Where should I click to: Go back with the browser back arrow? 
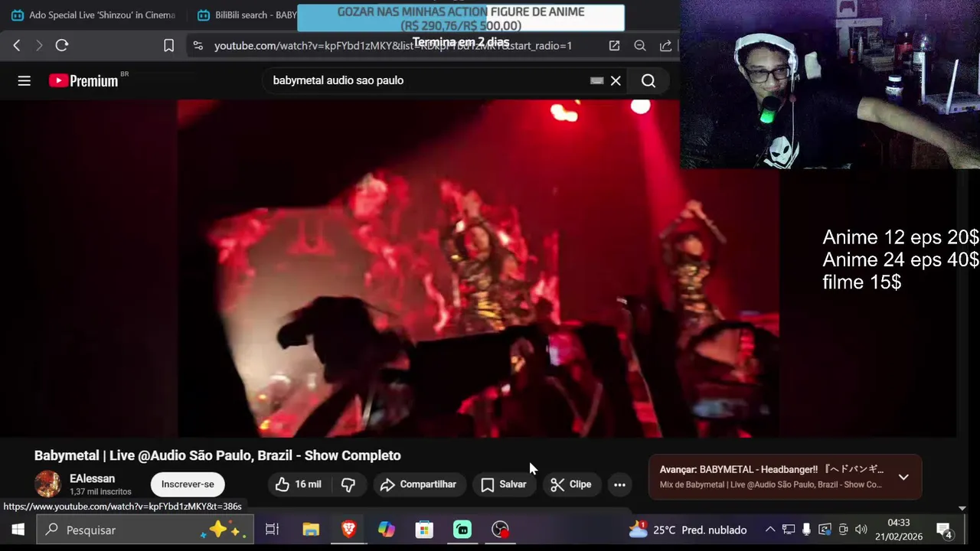click(x=16, y=46)
